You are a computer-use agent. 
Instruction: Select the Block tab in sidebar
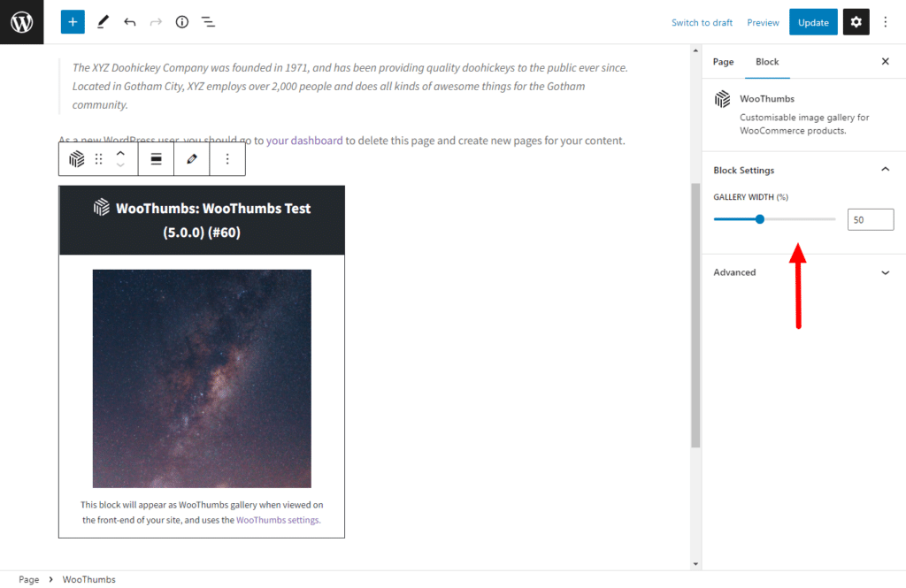pyautogui.click(x=767, y=62)
